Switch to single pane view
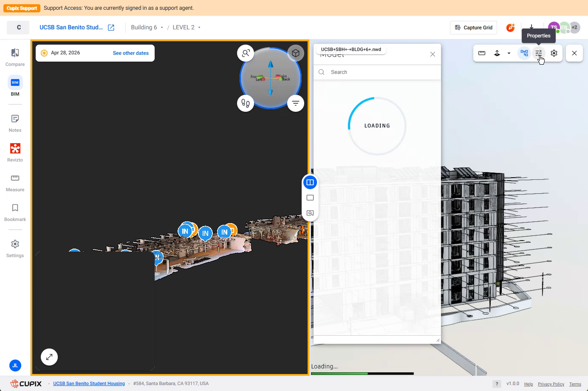588x391 pixels. tap(310, 198)
